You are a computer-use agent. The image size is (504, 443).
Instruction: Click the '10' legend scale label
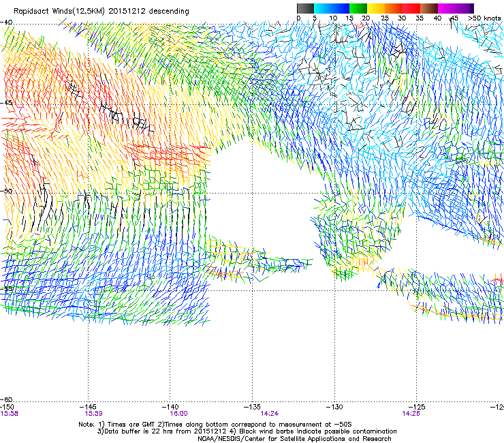[x=333, y=18]
